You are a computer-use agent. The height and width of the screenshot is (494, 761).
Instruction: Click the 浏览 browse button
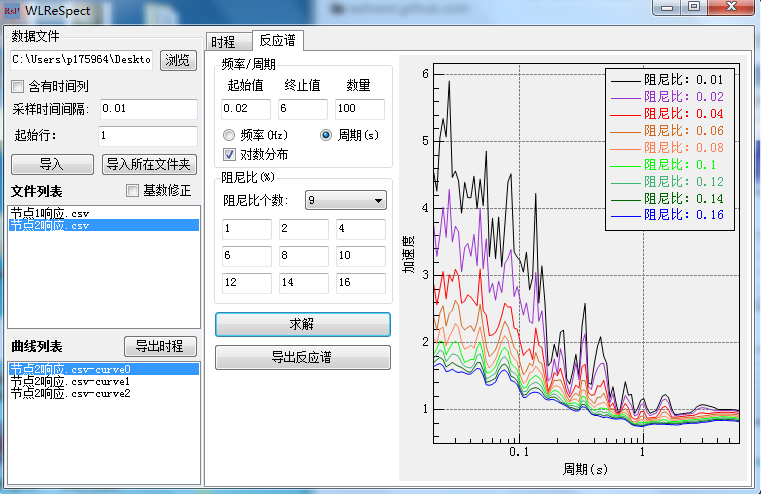[x=178, y=60]
